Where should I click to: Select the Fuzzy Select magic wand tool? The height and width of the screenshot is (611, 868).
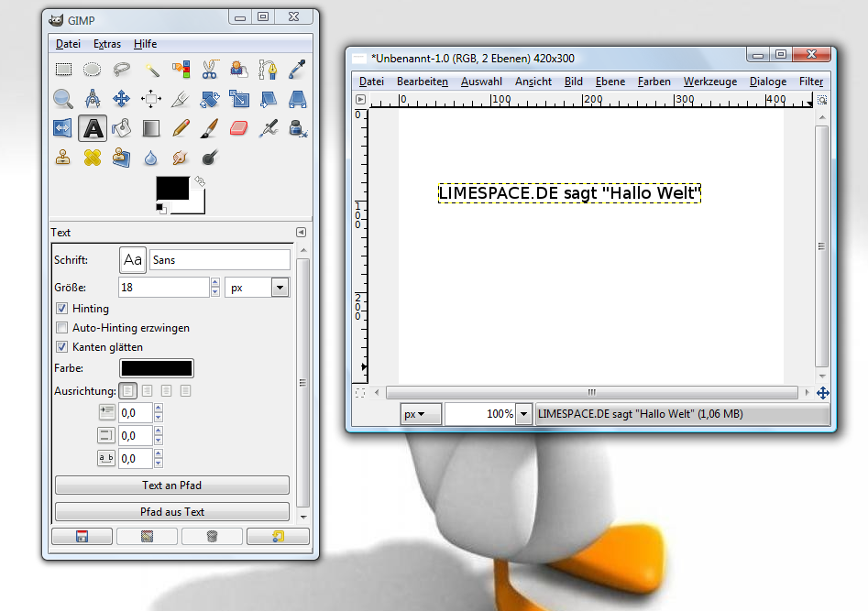click(151, 69)
